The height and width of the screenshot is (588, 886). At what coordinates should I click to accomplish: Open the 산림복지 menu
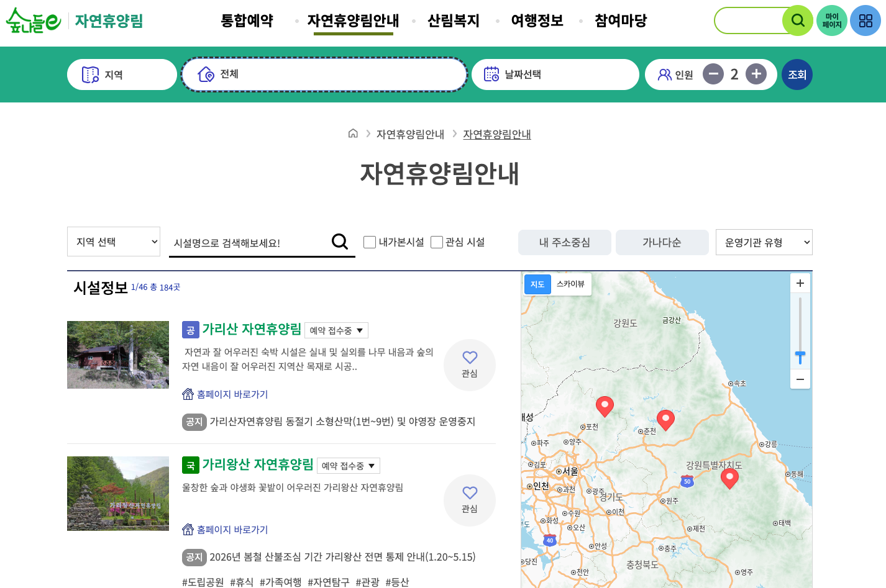tap(454, 20)
